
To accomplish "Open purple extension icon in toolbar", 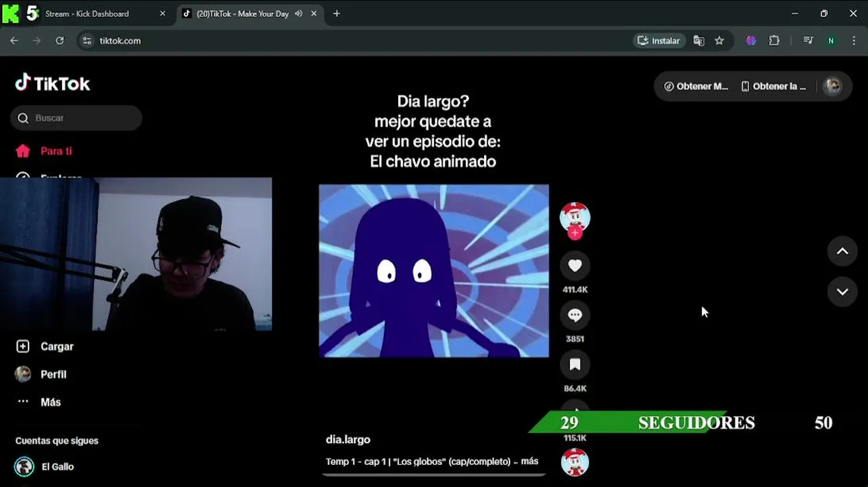I will pos(751,41).
